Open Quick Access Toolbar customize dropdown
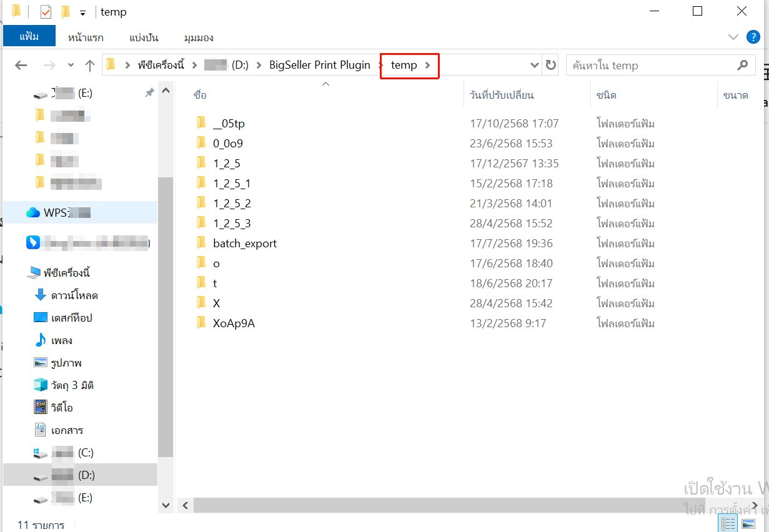This screenshot has width=769, height=532. click(82, 12)
